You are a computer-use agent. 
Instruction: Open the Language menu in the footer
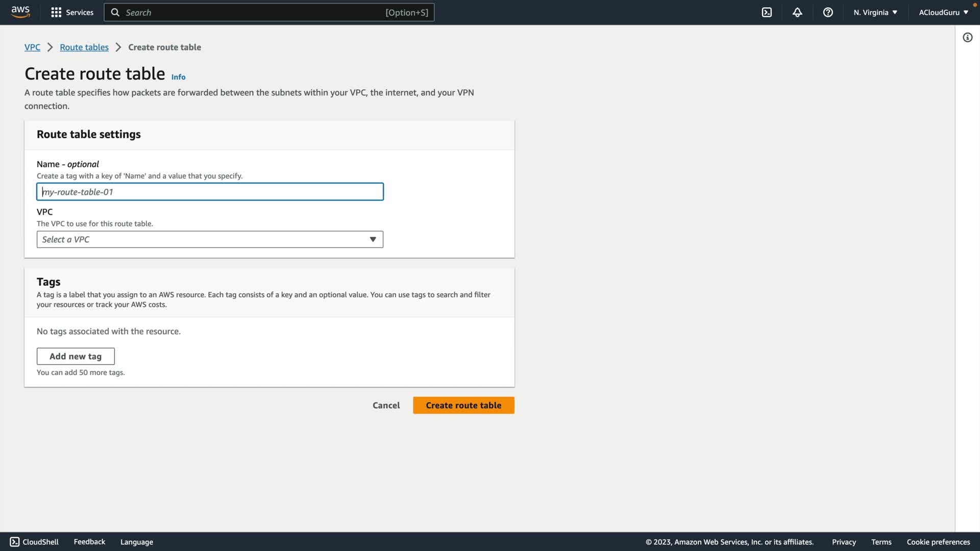pos(137,542)
